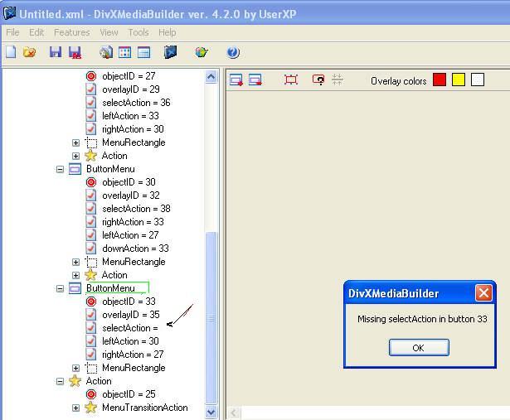
Task: Select overlayID = 29 tree item
Action: pyautogui.click(x=131, y=89)
